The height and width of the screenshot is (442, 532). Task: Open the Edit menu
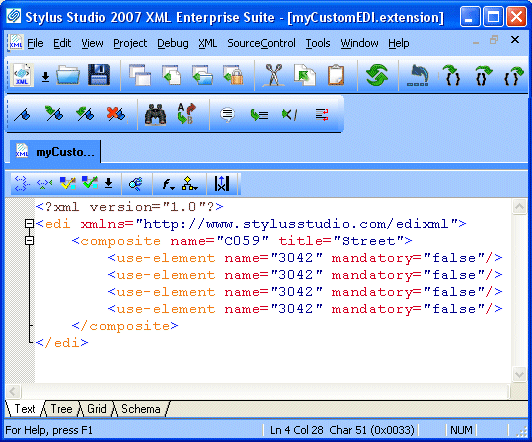[x=62, y=43]
